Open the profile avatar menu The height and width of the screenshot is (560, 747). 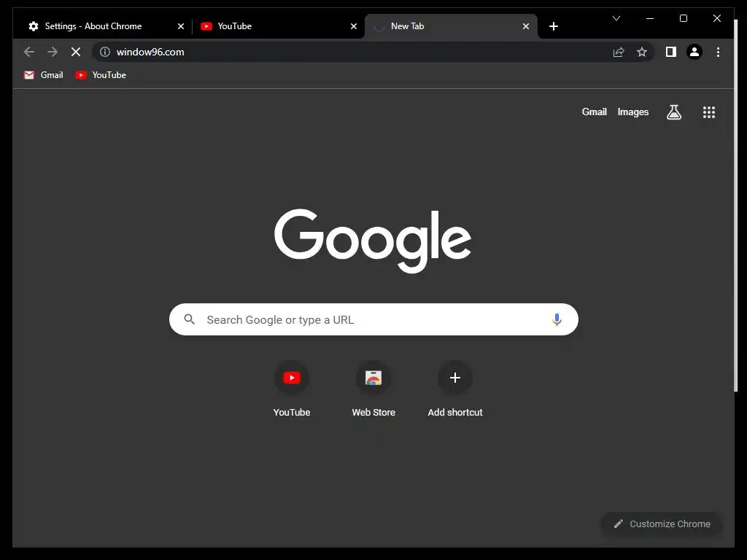click(x=694, y=52)
